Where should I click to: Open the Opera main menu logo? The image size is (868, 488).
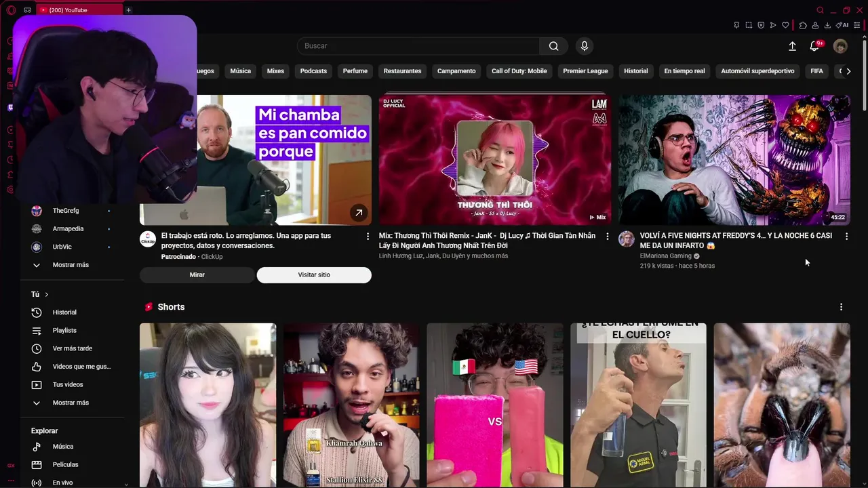[x=11, y=10]
